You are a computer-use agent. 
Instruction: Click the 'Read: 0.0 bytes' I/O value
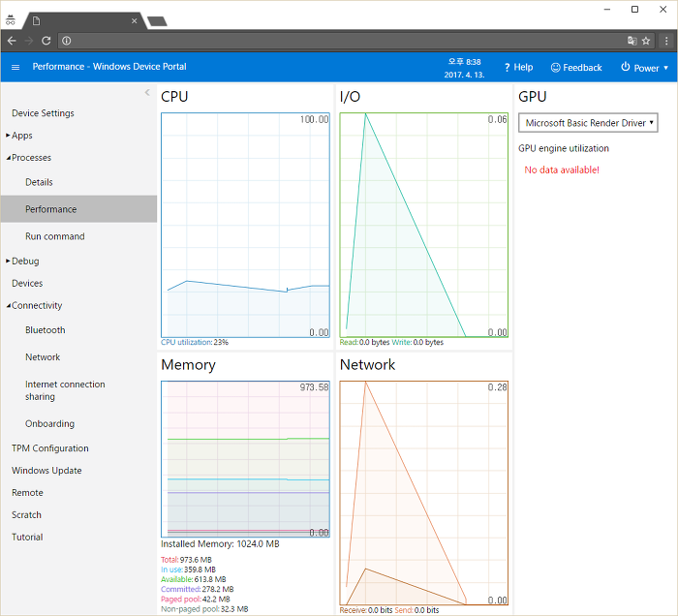[364, 342]
